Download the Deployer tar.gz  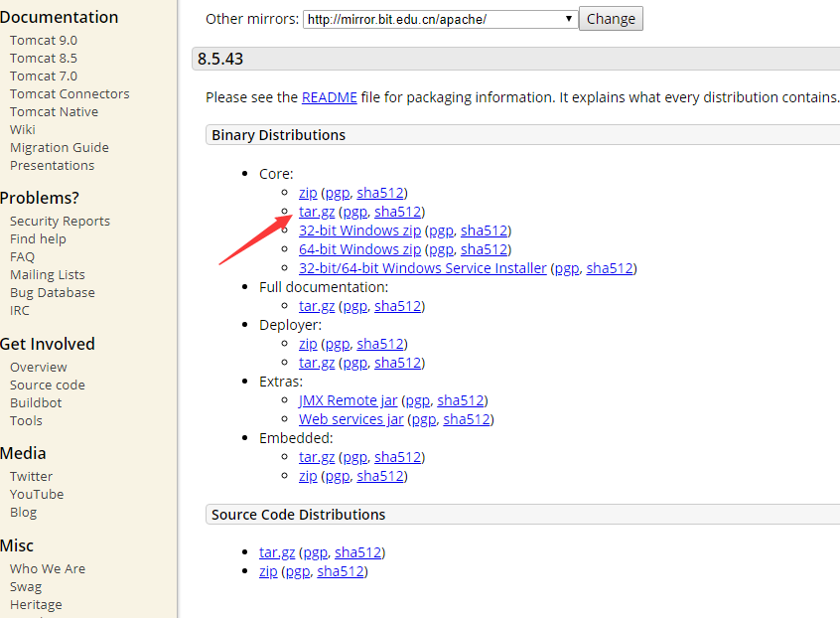pos(317,363)
